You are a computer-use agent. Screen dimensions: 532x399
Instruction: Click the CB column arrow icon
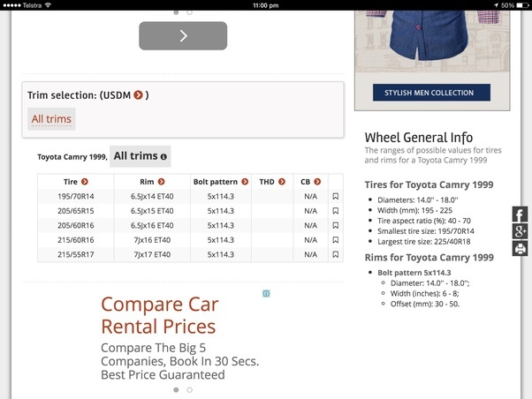pos(317,182)
